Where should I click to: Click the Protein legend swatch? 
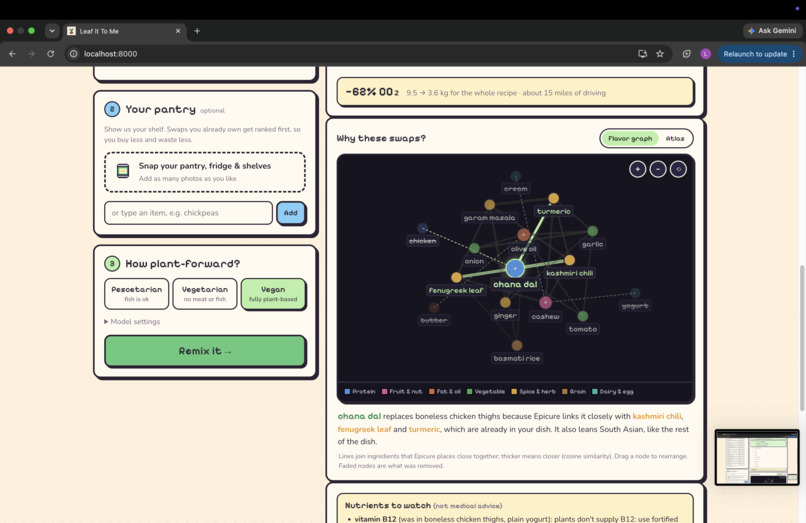tap(347, 391)
